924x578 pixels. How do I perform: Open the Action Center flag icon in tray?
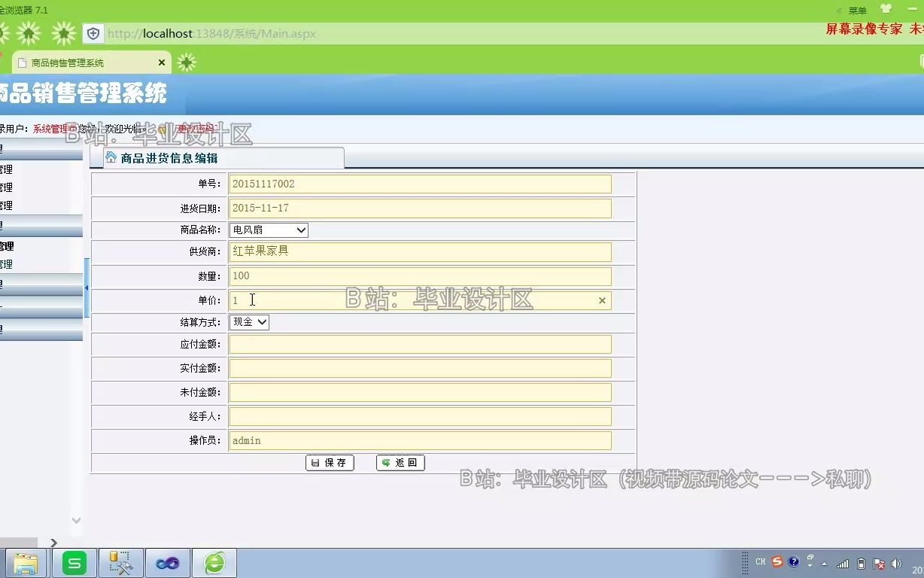pyautogui.click(x=879, y=563)
